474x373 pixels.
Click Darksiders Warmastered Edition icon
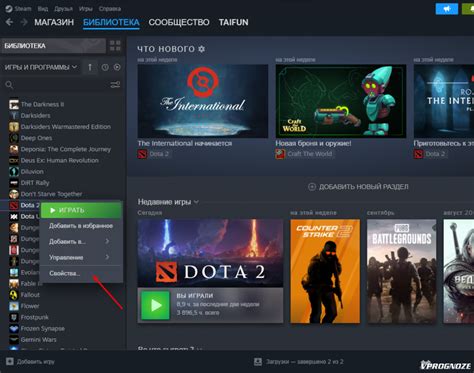click(x=14, y=127)
